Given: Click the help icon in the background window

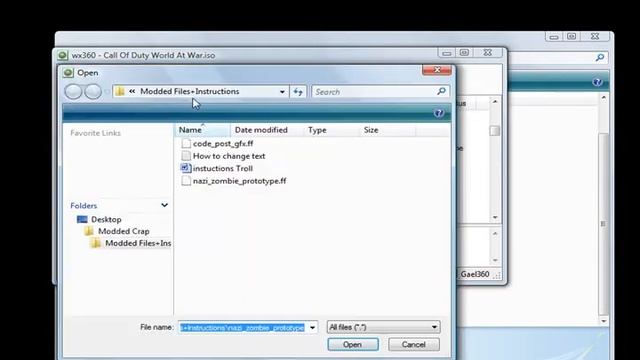Looking at the screenshot, I should [597, 82].
